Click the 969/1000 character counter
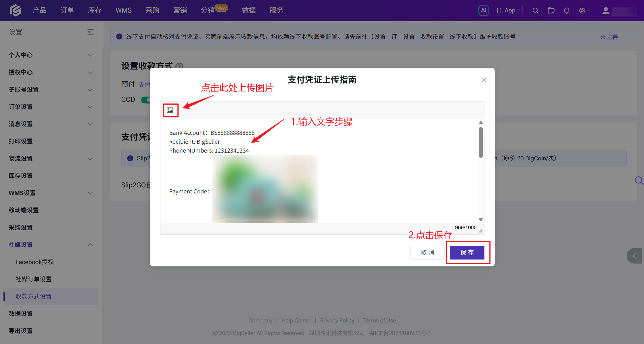The width and height of the screenshot is (644, 344). 466,228
